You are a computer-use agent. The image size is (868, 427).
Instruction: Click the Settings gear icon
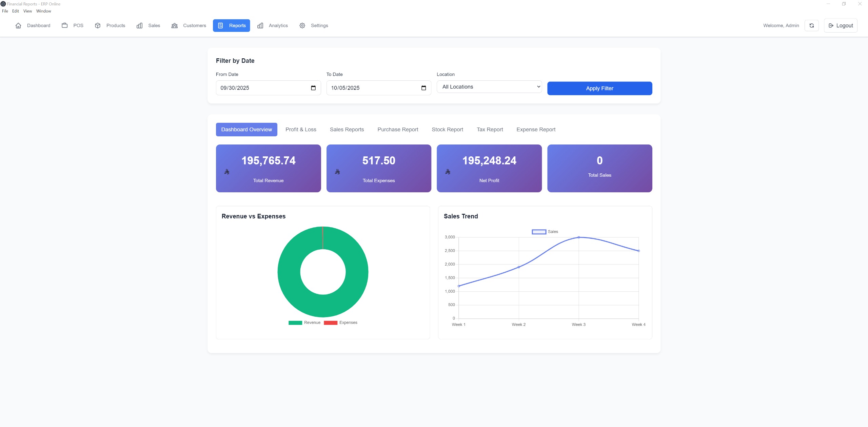click(x=302, y=25)
